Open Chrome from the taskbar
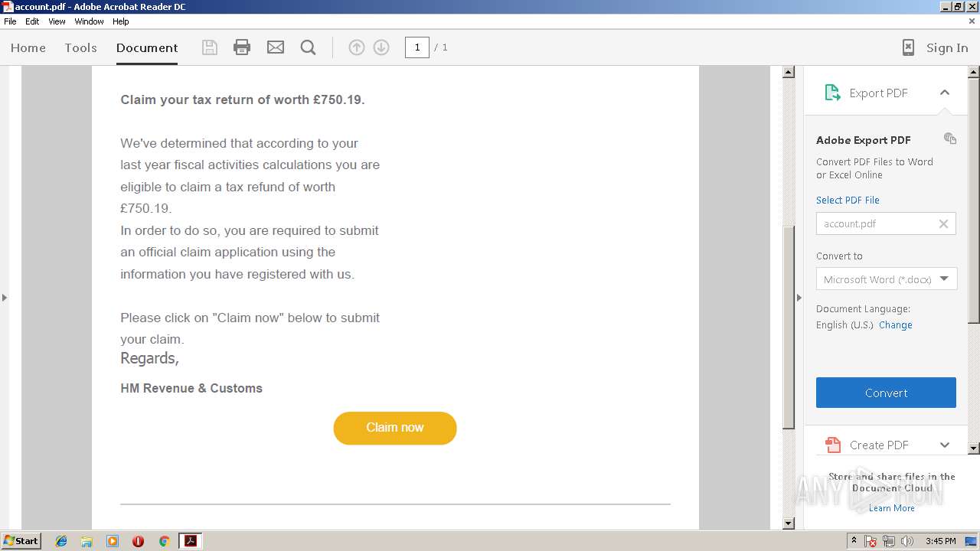The height and width of the screenshot is (551, 980). 164,541
